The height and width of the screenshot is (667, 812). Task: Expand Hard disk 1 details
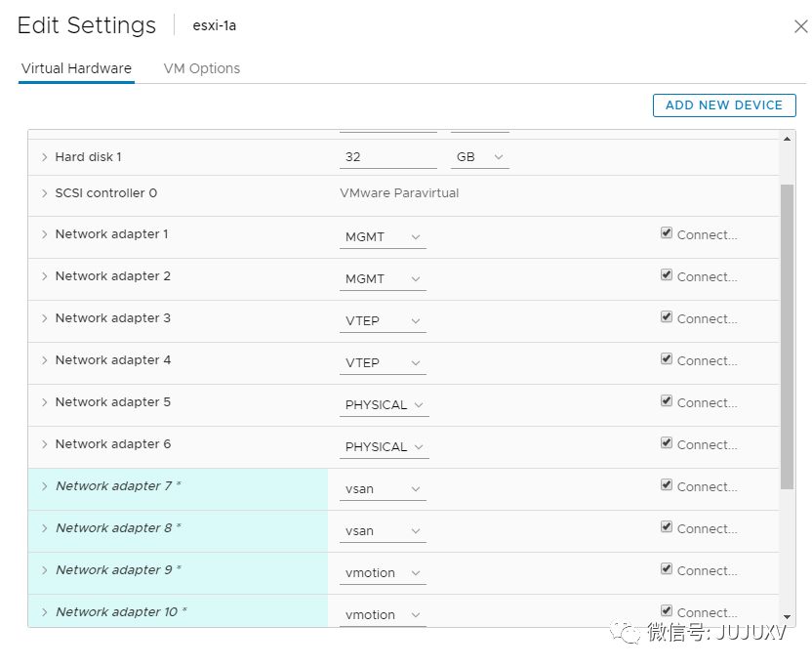45,157
